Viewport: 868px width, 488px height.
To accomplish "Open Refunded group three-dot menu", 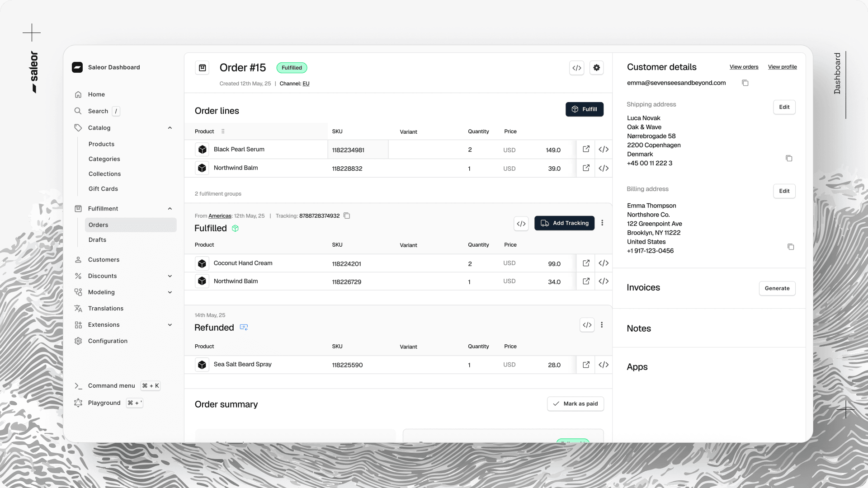I will pyautogui.click(x=602, y=325).
